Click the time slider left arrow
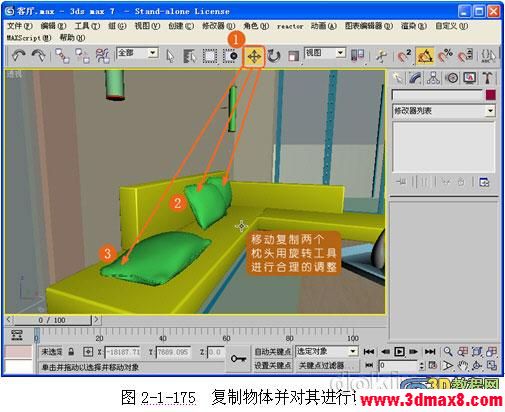This screenshot has width=505, height=412. 9,320
